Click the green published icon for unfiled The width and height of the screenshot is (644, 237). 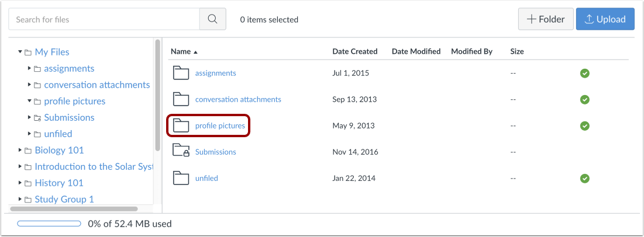(x=584, y=178)
